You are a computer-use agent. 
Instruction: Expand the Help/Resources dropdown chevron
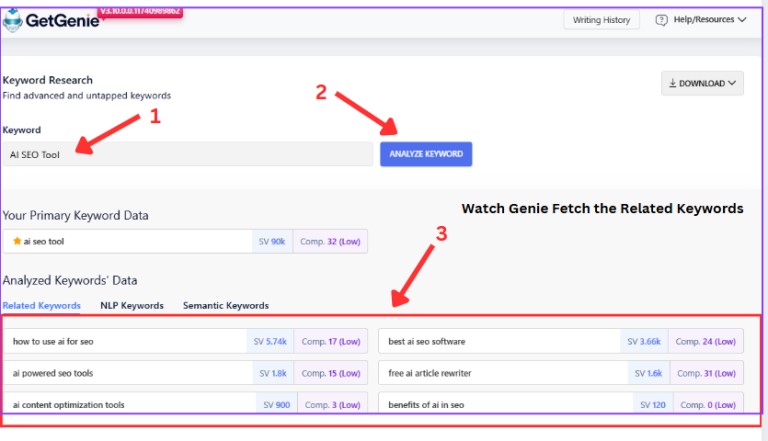click(x=742, y=20)
